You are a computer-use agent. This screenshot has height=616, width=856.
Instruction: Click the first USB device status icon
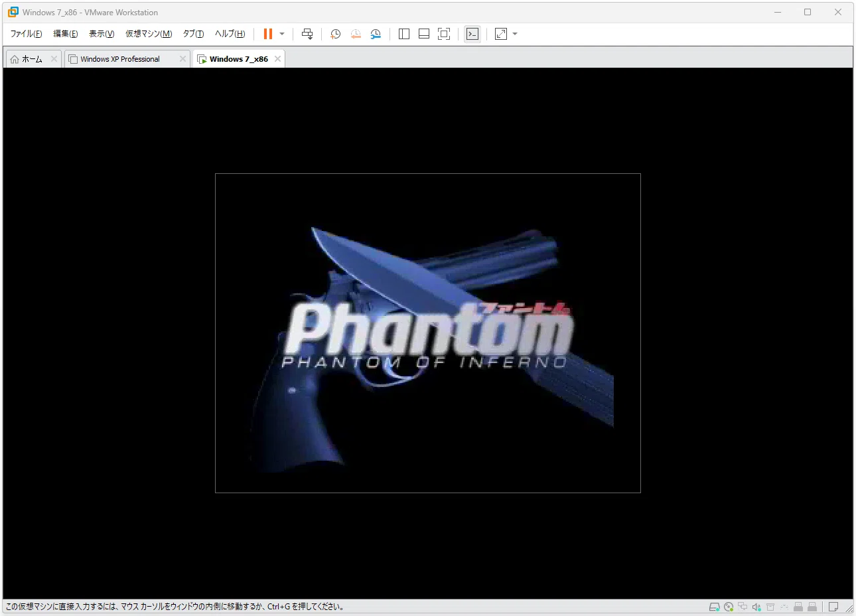[798, 607]
